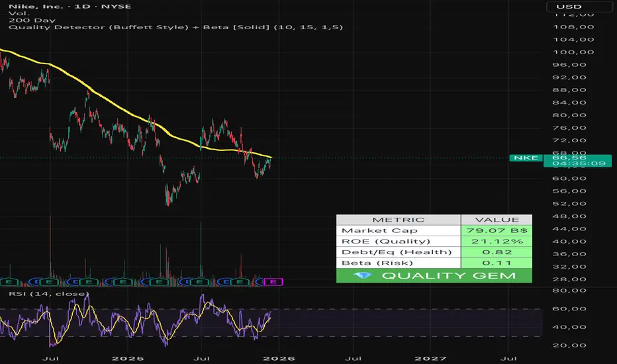Image resolution: width=617 pixels, height=364 pixels.
Task: Click the 20,00 label on the RSI scale
Action: 569,345
